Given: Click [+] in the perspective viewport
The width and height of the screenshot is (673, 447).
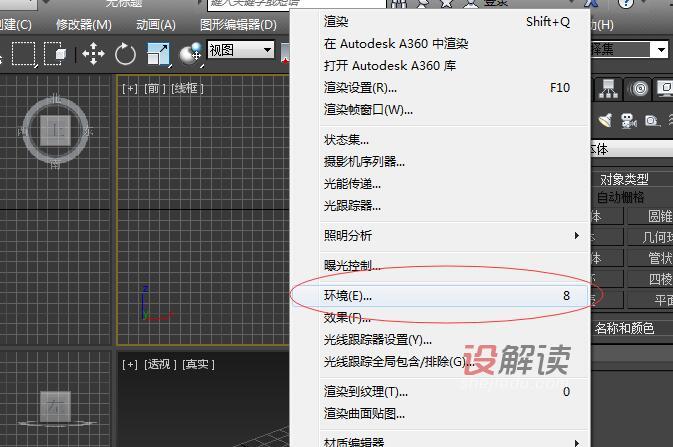Looking at the screenshot, I should [x=130, y=365].
